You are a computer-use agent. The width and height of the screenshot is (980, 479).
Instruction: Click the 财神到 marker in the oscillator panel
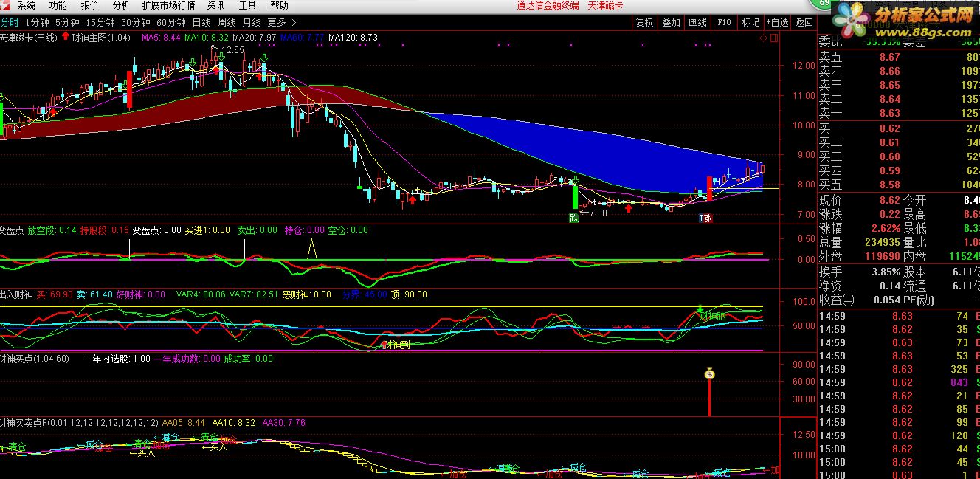396,345
